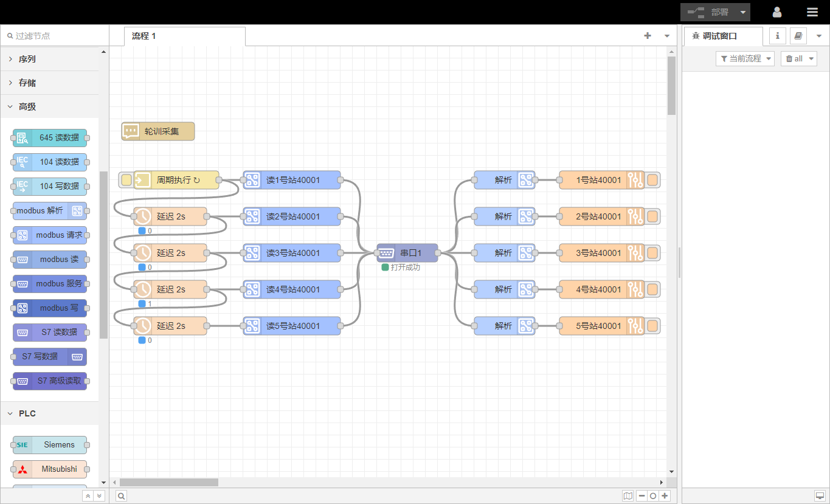
Task: Open the hamburger main menu
Action: [812, 12]
